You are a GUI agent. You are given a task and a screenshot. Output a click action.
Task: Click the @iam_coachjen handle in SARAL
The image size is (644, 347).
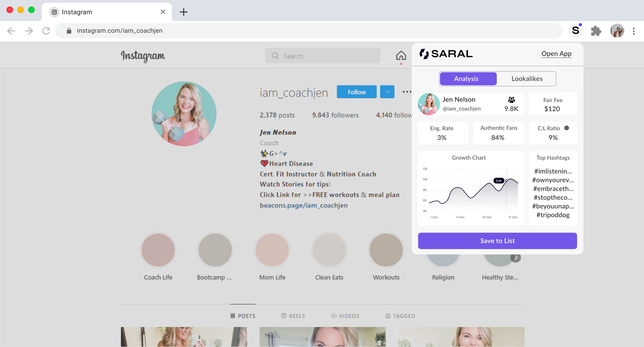pyautogui.click(x=462, y=109)
